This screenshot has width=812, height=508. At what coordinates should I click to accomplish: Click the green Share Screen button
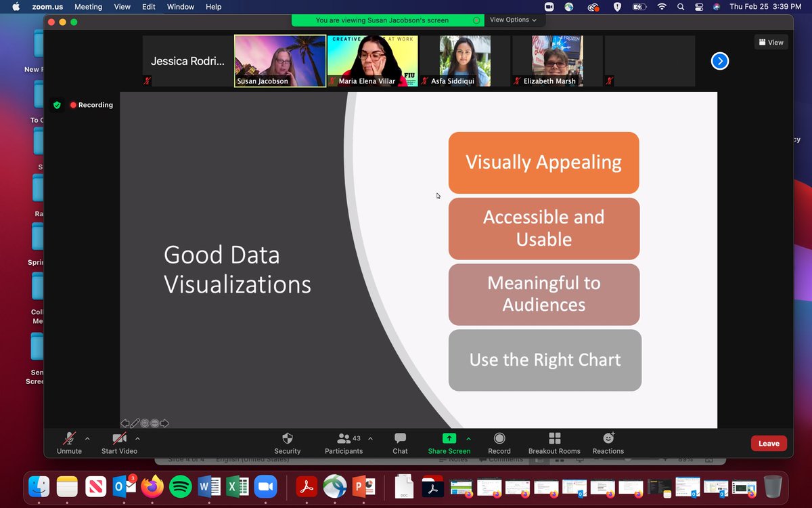449,443
